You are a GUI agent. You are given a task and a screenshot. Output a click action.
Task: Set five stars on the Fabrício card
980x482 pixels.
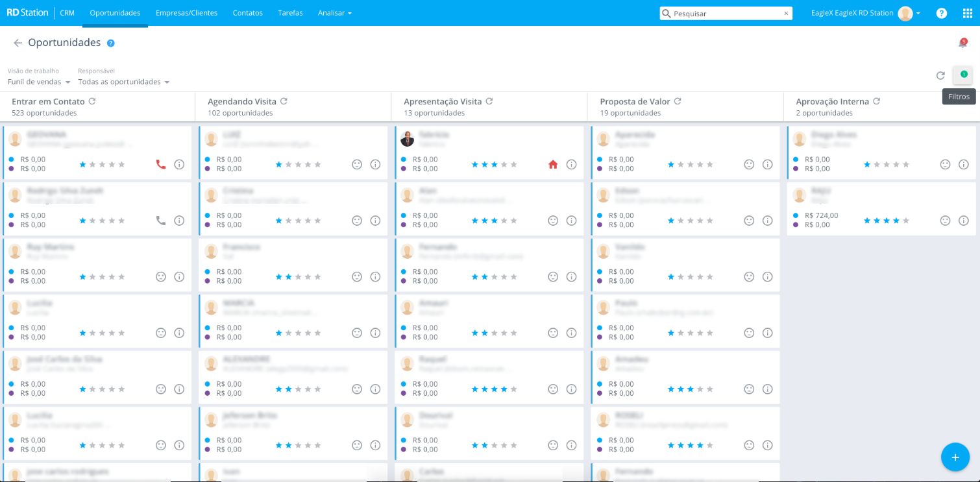coord(514,164)
